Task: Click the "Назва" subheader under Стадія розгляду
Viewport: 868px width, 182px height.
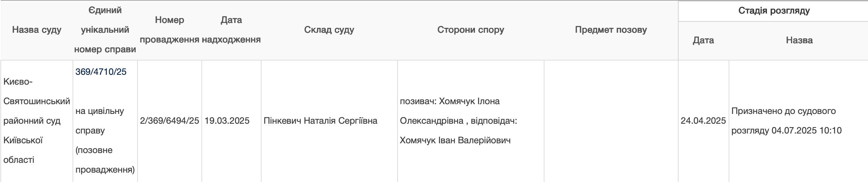Action: (799, 40)
